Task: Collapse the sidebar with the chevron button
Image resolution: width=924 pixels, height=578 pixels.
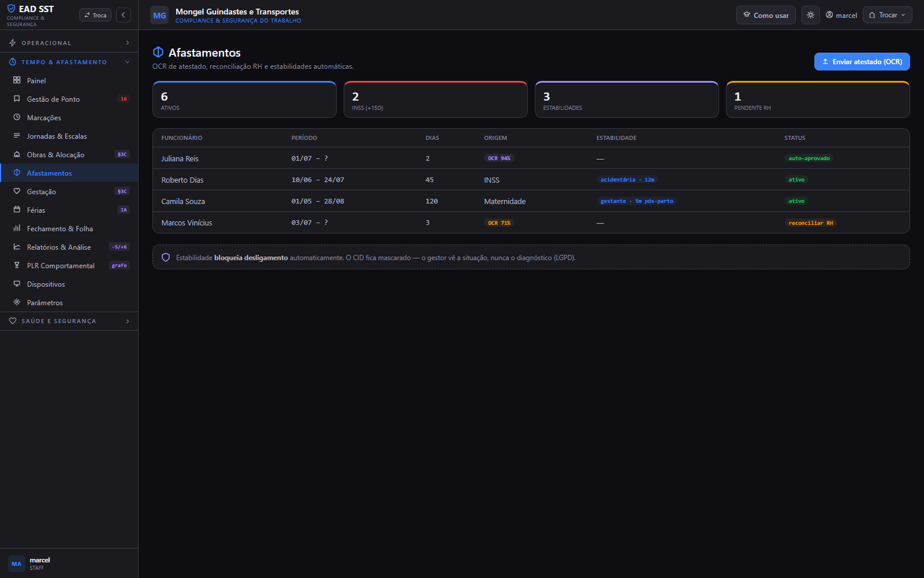Action: 124,15
